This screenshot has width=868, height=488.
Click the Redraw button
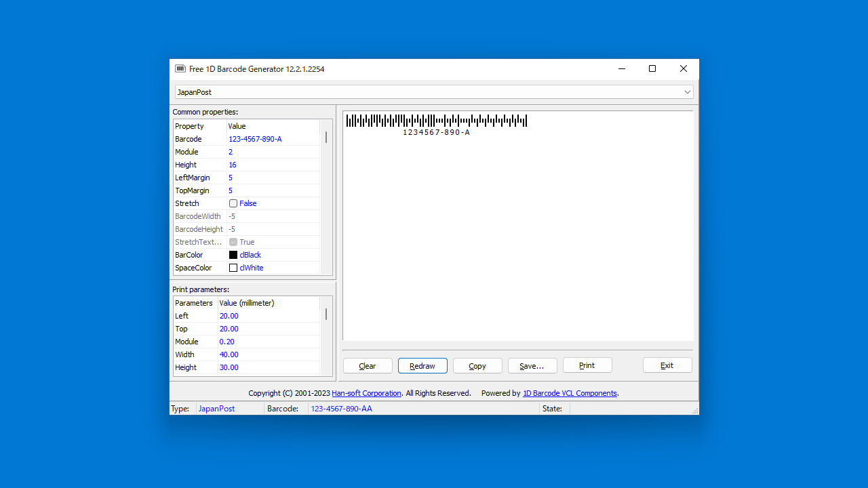(x=422, y=365)
